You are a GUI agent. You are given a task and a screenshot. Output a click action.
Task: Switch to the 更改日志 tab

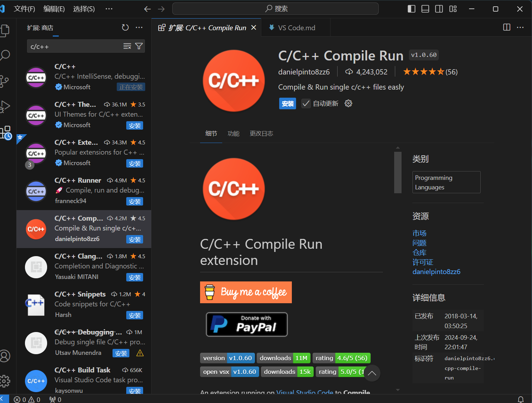click(261, 134)
